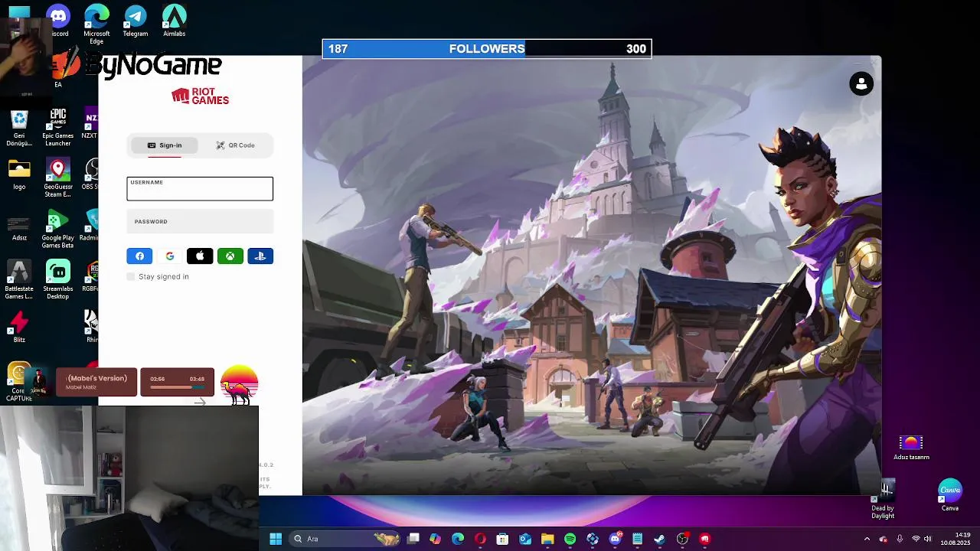The width and height of the screenshot is (980, 551).
Task: Open Spotify from the taskbar
Action: [570, 539]
